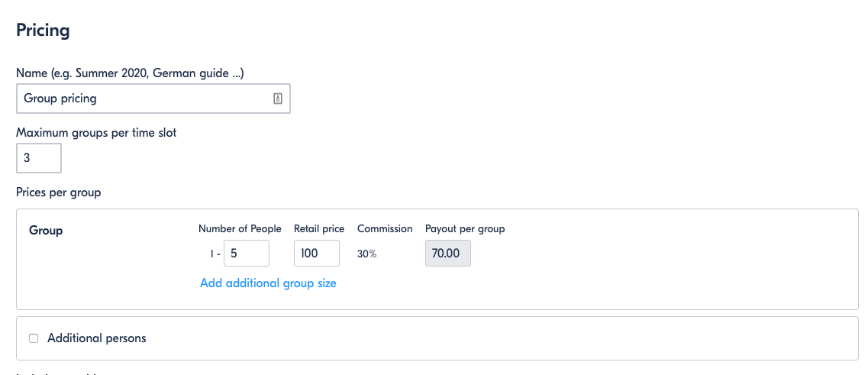Tick the Additional persons checkbox

coord(34,338)
